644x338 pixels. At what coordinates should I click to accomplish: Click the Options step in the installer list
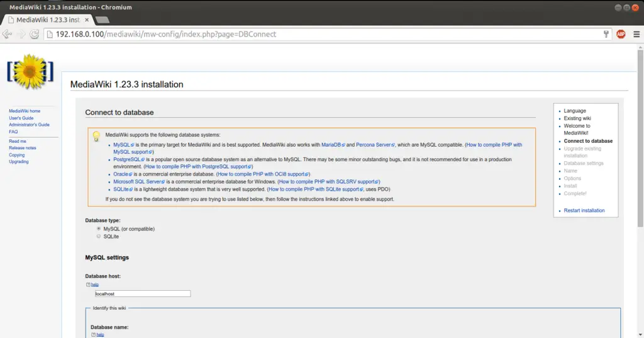click(572, 179)
